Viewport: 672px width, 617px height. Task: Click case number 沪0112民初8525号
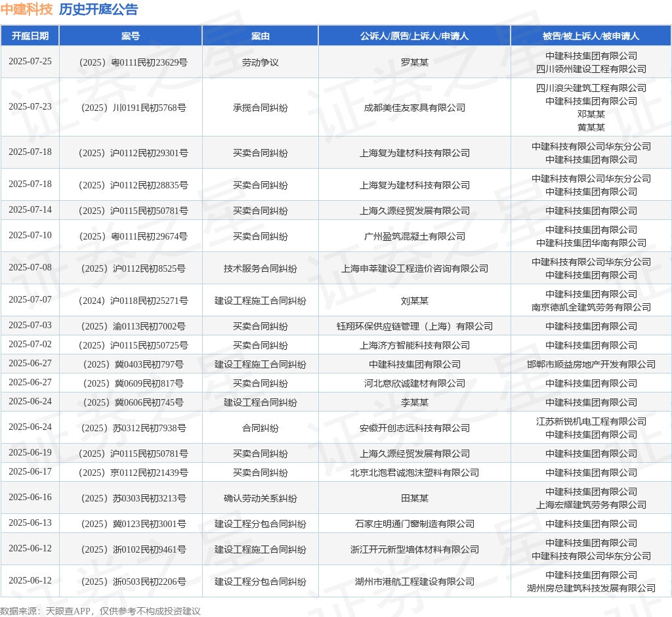point(133,268)
